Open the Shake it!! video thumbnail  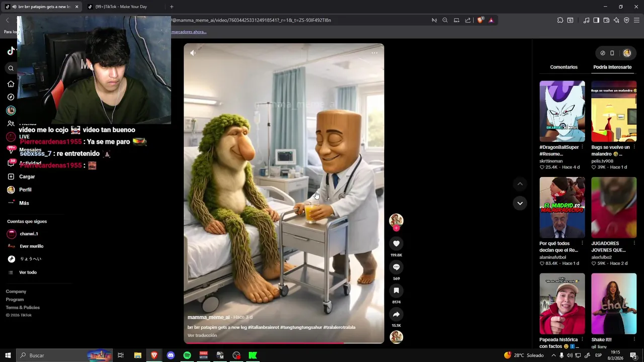point(614,304)
